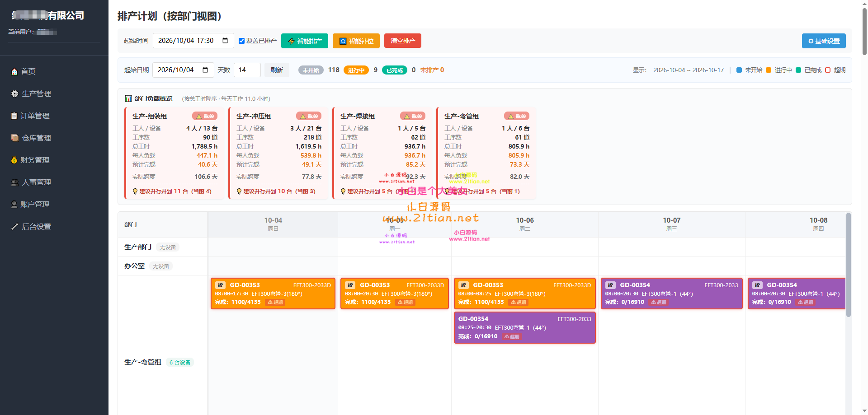
Task: Click the 人事管理 people icon
Action: pos(15,182)
